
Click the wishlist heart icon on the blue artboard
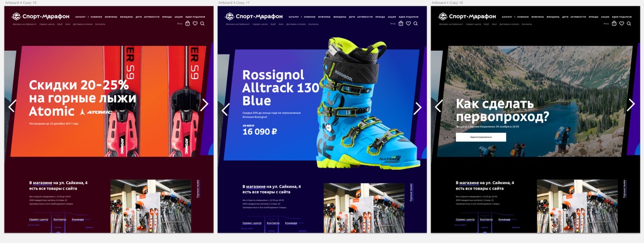pos(408,24)
